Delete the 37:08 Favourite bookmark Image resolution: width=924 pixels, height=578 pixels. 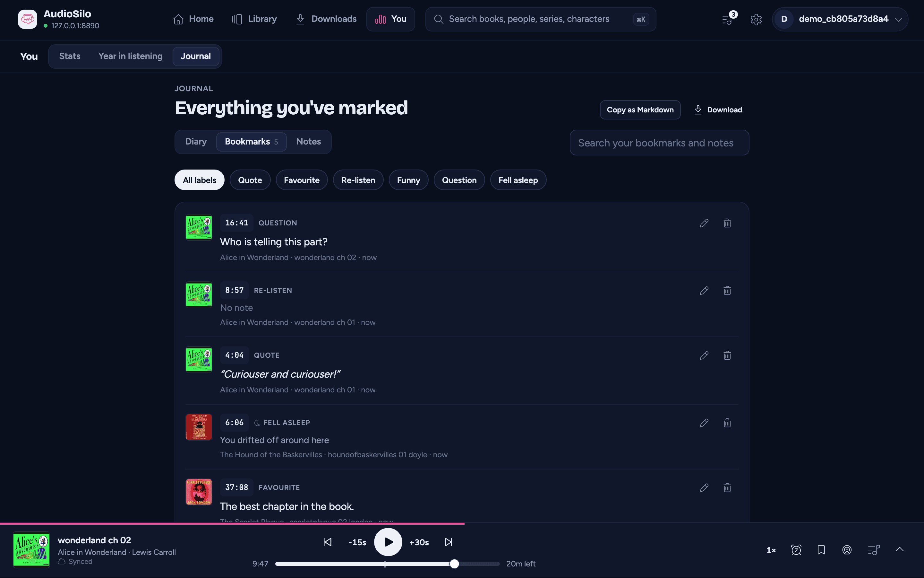(727, 488)
